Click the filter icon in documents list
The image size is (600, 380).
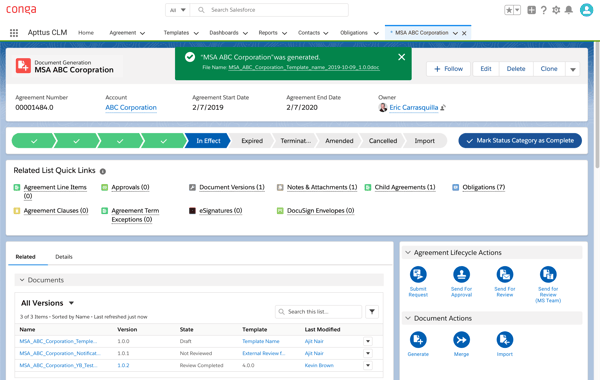(372, 312)
